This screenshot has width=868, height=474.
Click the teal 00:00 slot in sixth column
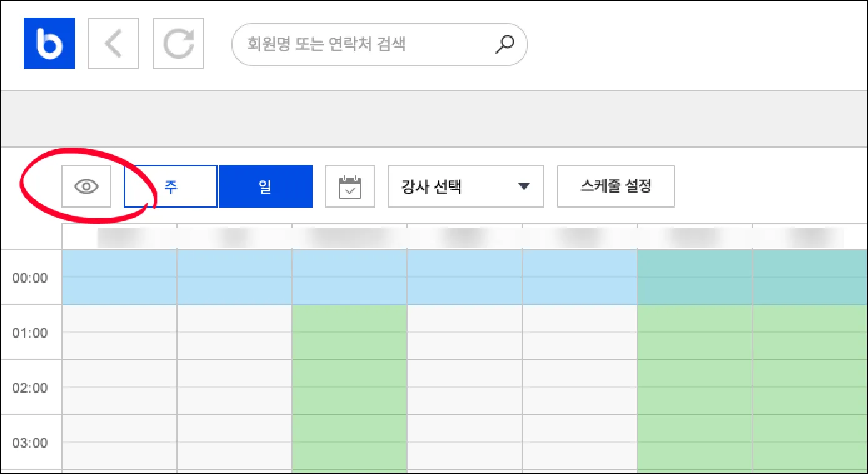pos(695,277)
